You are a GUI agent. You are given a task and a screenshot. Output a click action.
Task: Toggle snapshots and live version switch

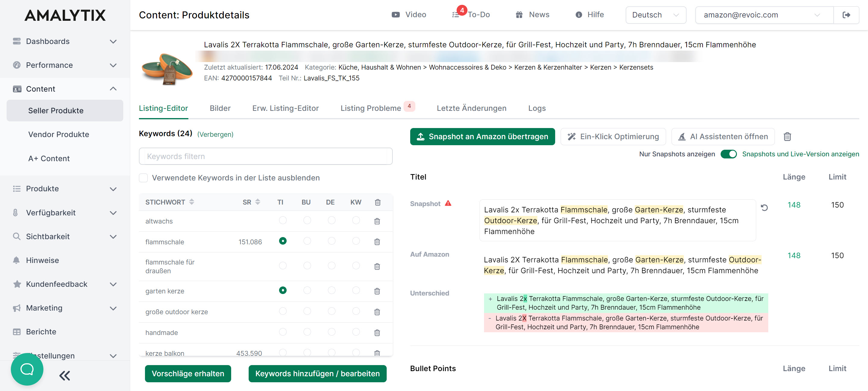click(x=728, y=154)
